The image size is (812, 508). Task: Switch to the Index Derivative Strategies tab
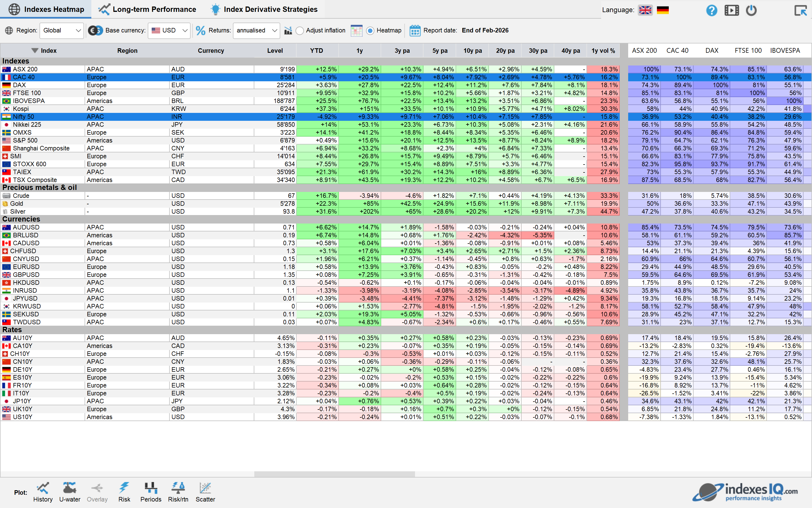click(264, 9)
